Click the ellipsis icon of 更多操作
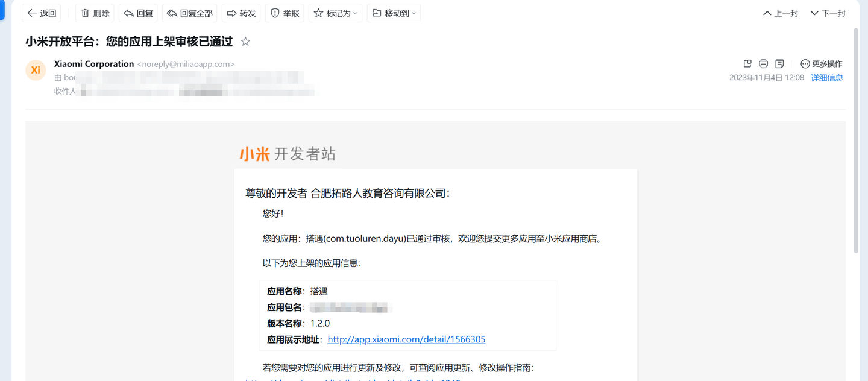This screenshot has width=868, height=381. (805, 64)
